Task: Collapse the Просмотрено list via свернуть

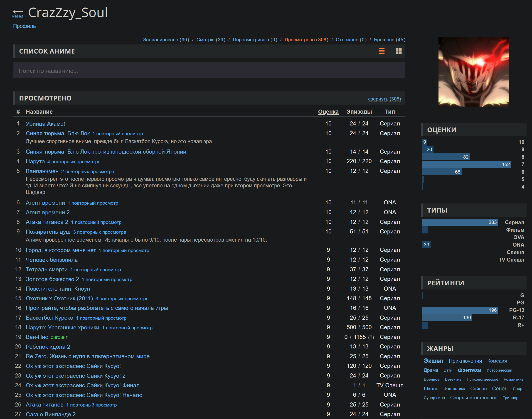Action: coord(384,99)
